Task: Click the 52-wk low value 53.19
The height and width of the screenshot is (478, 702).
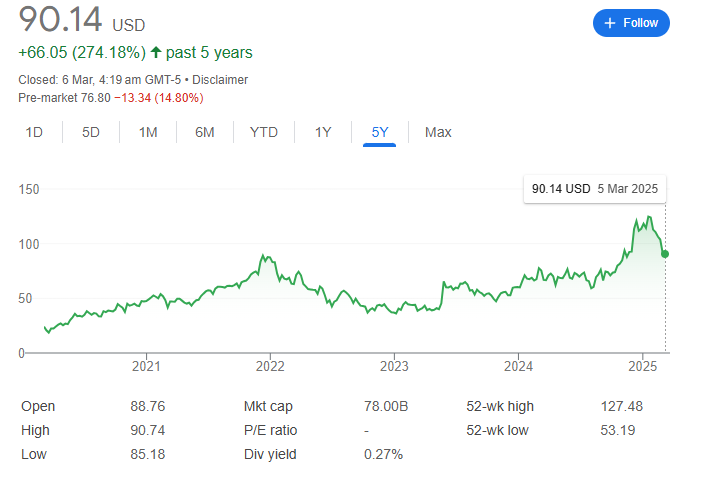Action: pos(617,430)
